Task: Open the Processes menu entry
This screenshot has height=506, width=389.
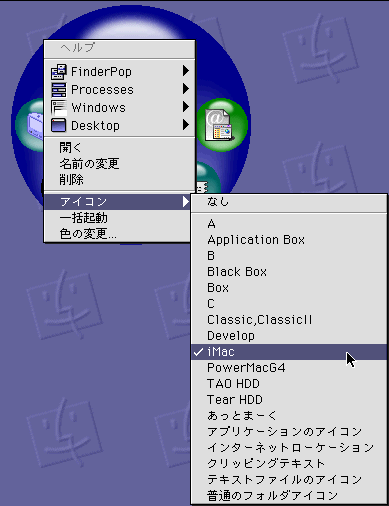Action: tap(119, 90)
